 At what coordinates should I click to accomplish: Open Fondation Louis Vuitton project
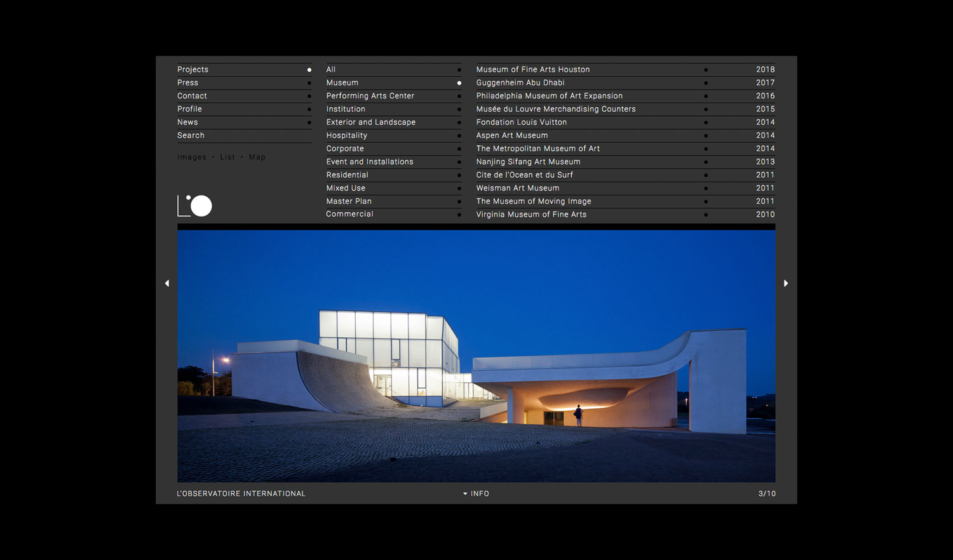pyautogui.click(x=522, y=122)
